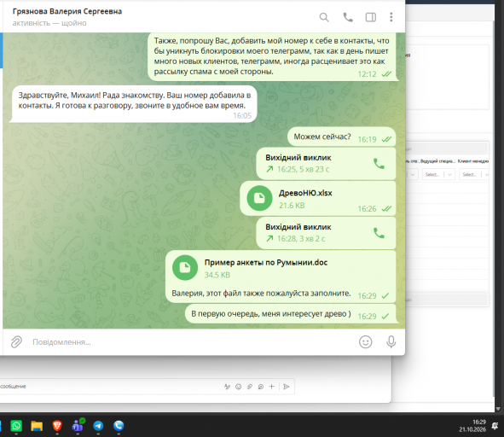Screen dimensions: 504x437
Task: Select the 16:25 Вихідний виклик call bubble
Action: (x=326, y=164)
